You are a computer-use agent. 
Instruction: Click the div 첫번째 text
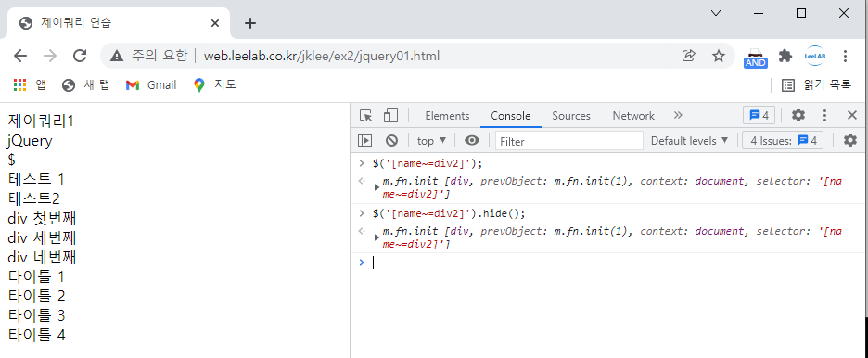[42, 218]
